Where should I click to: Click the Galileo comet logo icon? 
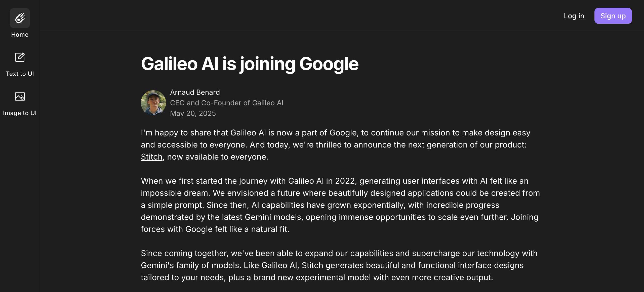point(20,18)
